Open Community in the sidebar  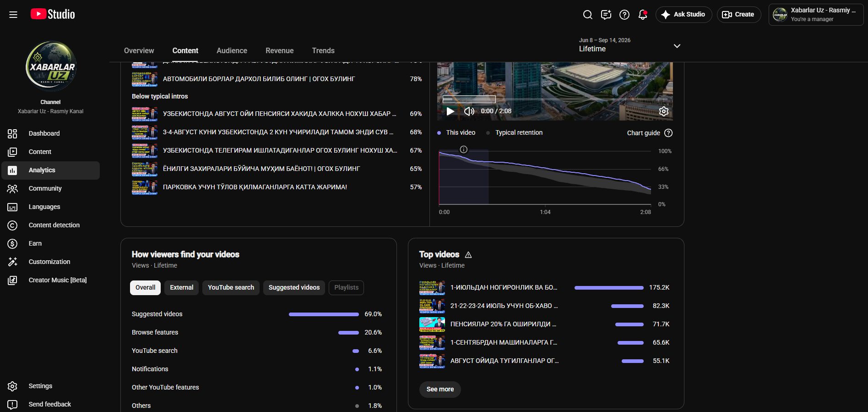tap(50, 188)
